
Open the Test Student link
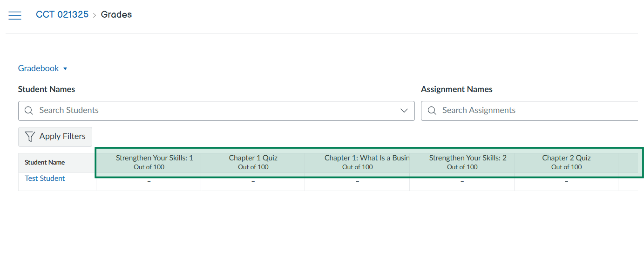click(45, 179)
